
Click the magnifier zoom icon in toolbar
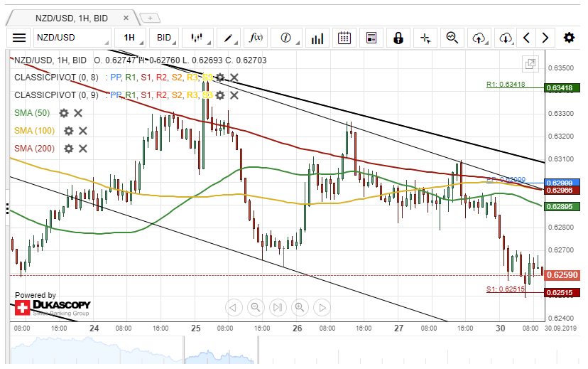(x=452, y=38)
